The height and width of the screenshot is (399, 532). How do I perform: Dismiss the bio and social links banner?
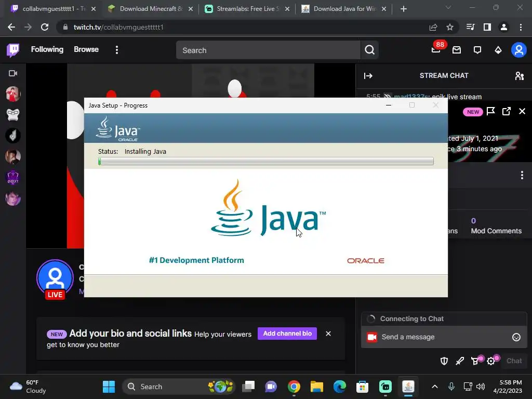pyautogui.click(x=328, y=334)
